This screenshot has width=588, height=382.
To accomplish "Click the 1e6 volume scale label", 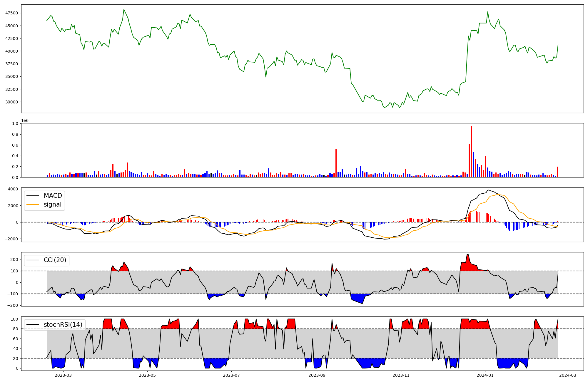I will tap(25, 121).
